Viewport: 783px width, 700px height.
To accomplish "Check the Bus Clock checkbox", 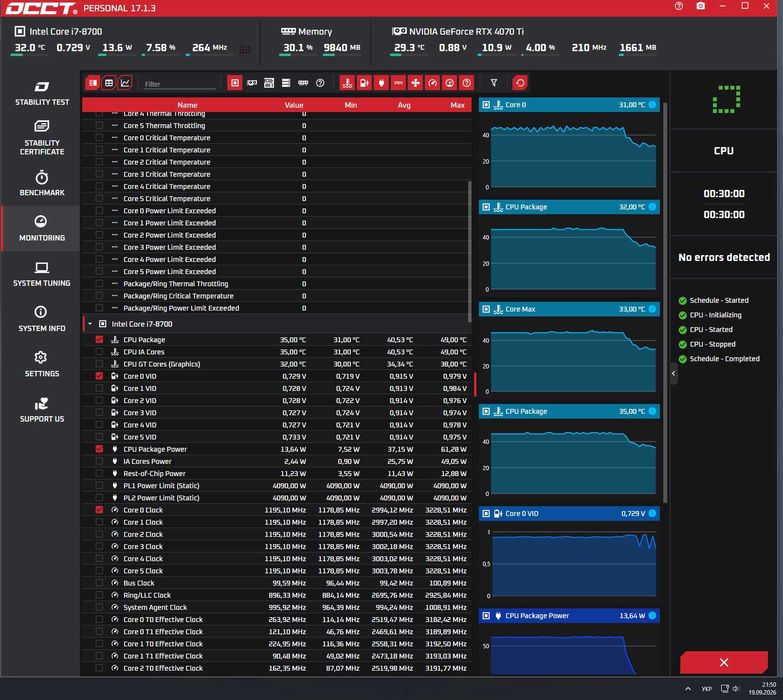I will click(99, 583).
